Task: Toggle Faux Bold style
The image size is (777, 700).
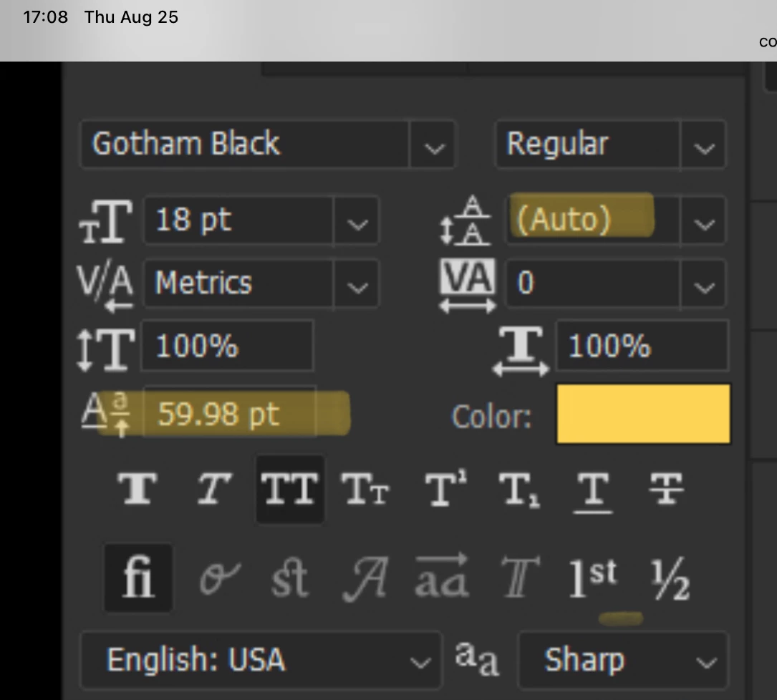Action: pos(137,488)
